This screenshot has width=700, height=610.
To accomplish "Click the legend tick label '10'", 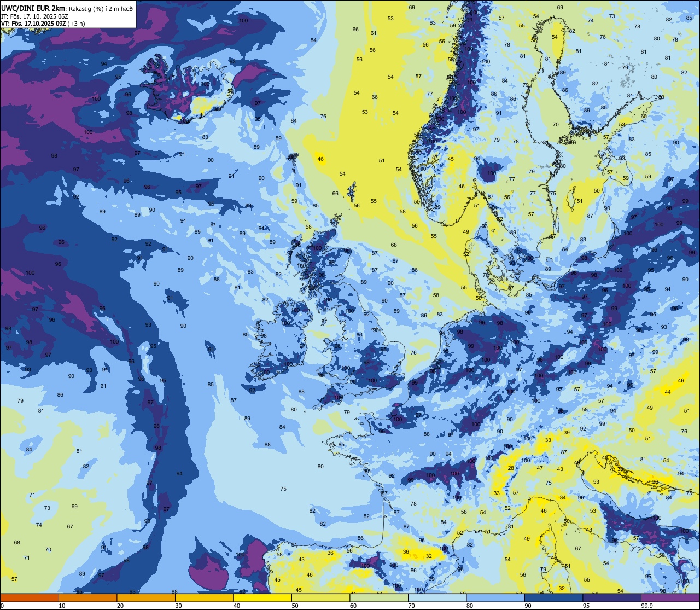I will tap(62, 606).
